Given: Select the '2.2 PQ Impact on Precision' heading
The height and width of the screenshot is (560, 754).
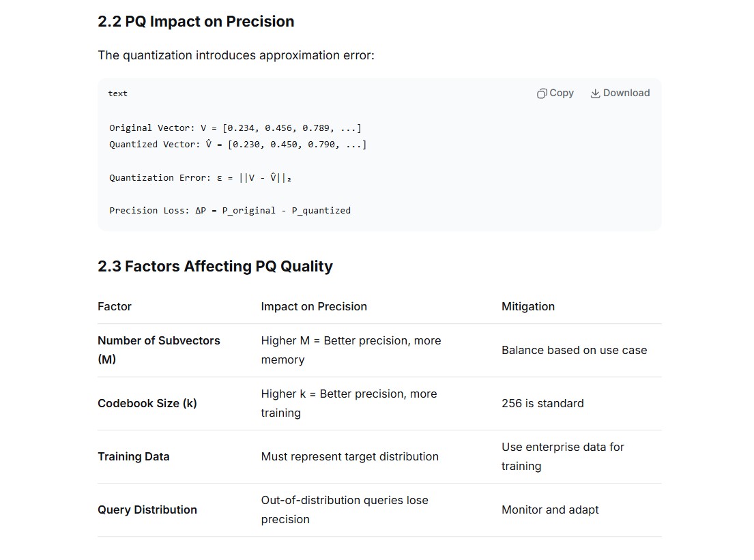Looking at the screenshot, I should click(x=196, y=22).
